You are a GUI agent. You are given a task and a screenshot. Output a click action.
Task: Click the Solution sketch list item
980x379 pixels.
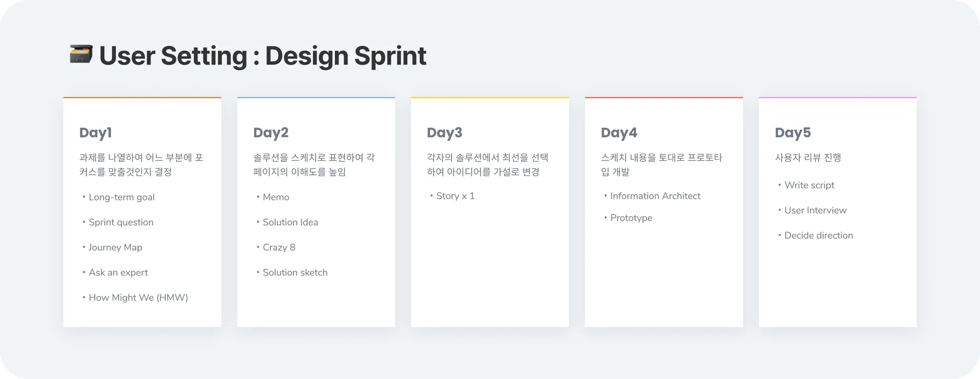point(295,273)
